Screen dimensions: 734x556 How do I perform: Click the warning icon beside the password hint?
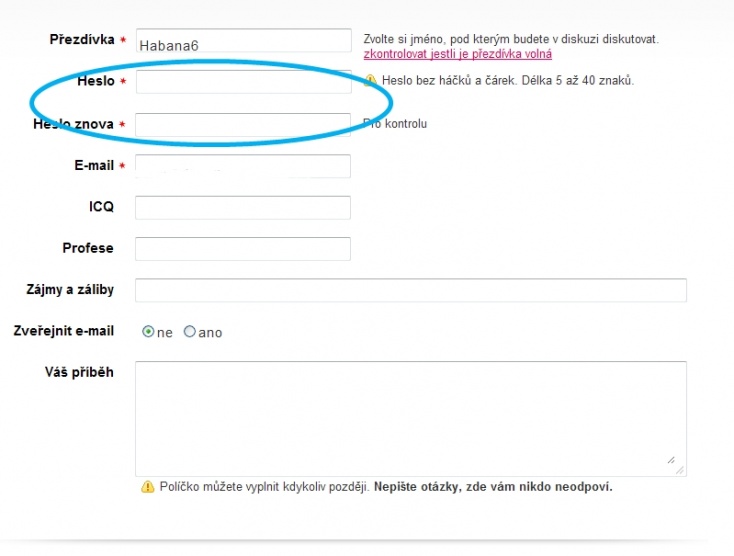pyautogui.click(x=370, y=80)
